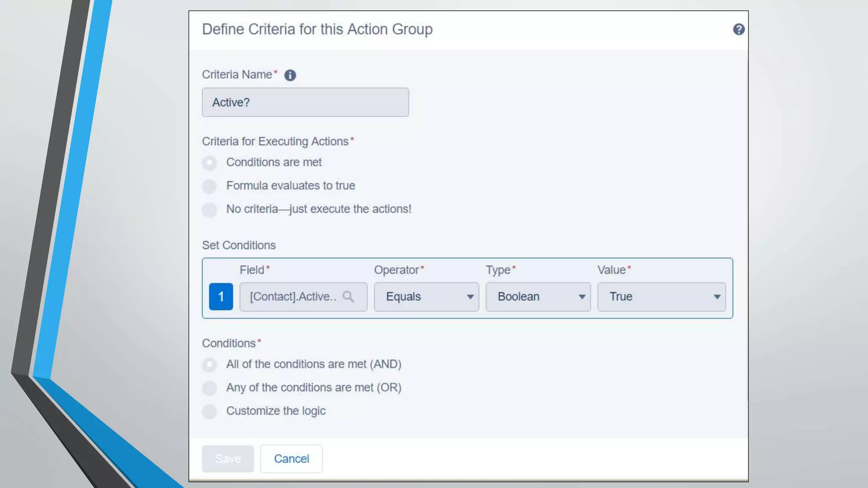Select "All of the conditions are met (AND)"

[209, 365]
